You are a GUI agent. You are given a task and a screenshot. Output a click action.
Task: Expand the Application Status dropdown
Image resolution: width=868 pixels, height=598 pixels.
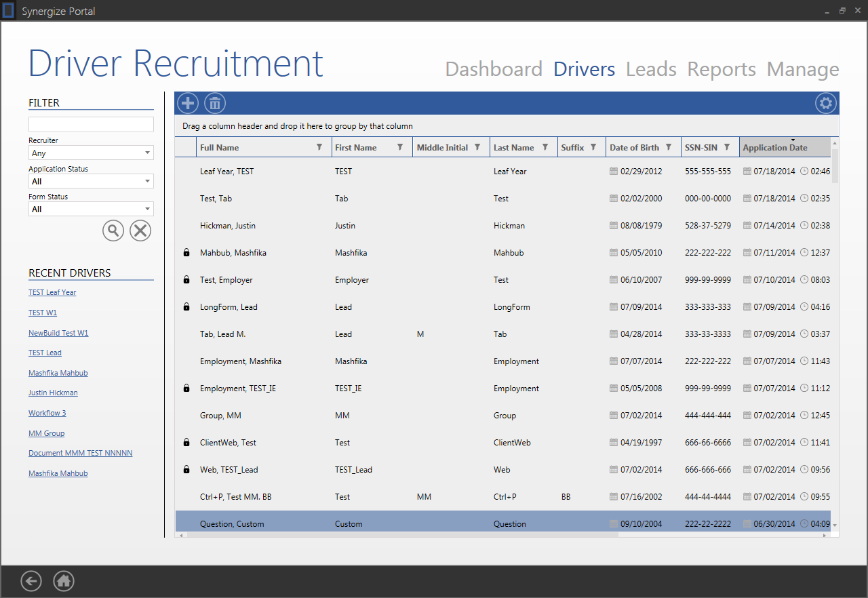click(147, 182)
